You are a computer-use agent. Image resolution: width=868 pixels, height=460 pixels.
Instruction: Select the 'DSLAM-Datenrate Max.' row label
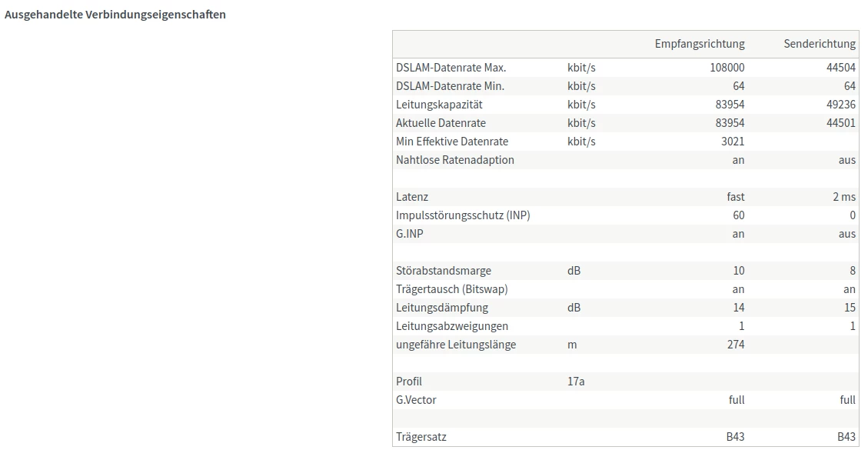(451, 68)
